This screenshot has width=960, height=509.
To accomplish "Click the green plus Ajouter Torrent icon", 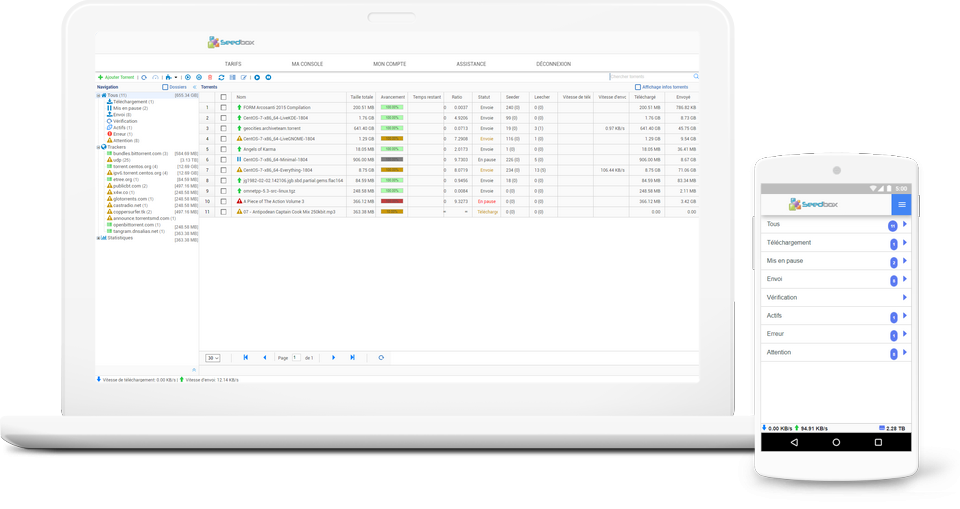I will 100,77.
